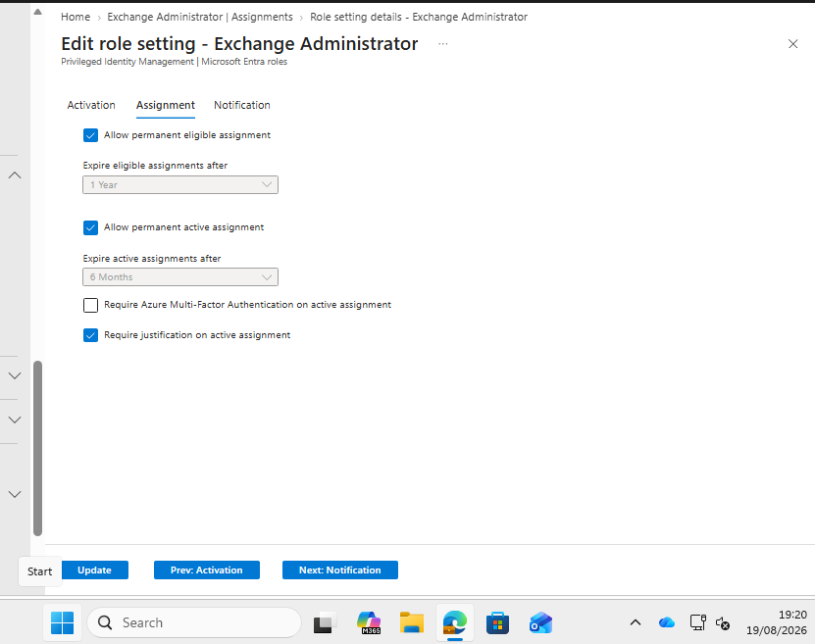Collapse the sidebar section with up chevron
Image resolution: width=815 pixels, height=644 pixels.
tap(15, 175)
